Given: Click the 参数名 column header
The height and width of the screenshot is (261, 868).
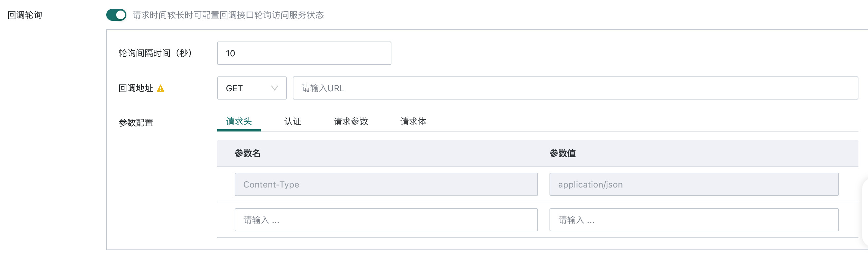Looking at the screenshot, I should coord(248,153).
